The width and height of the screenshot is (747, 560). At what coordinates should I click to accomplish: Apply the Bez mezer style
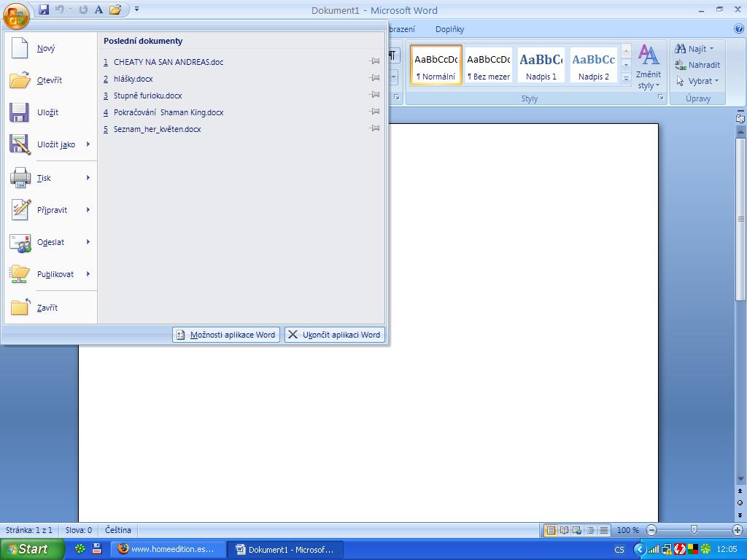(x=488, y=65)
